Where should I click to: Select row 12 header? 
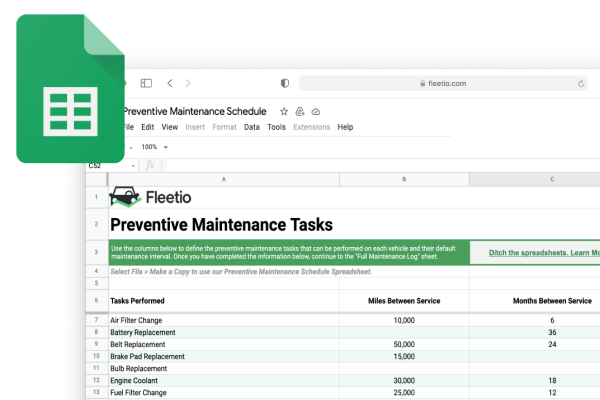pos(96,380)
